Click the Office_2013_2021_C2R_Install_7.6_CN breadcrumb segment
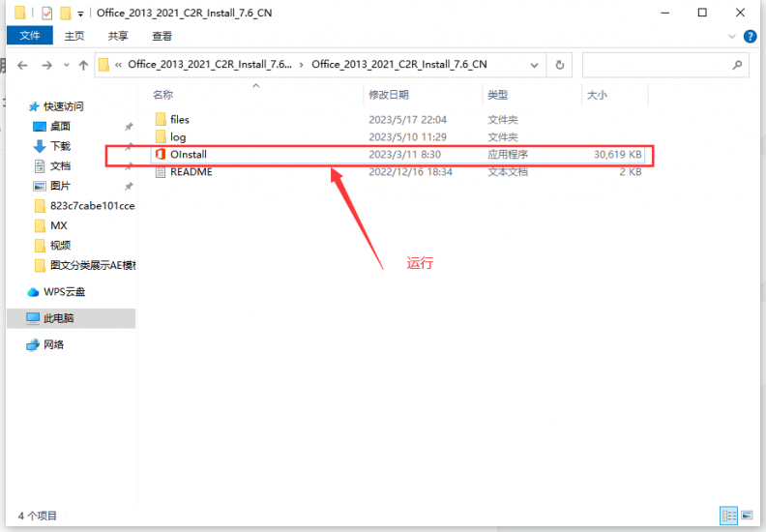766x532 pixels. point(399,65)
